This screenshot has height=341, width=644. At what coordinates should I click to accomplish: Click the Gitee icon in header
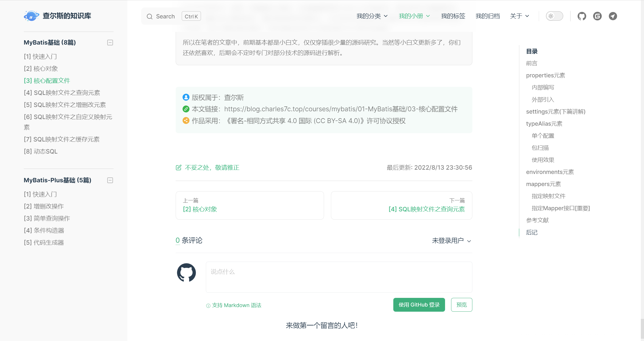click(597, 16)
